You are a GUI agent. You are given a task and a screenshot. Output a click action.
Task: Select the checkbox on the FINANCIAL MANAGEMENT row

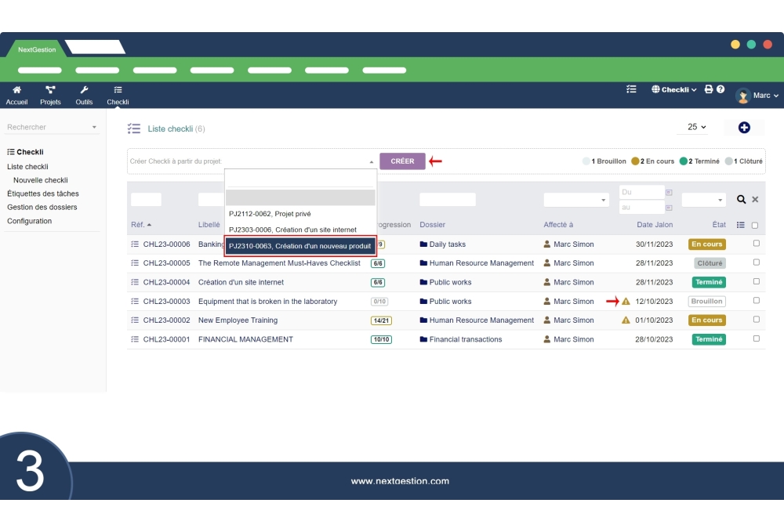[x=755, y=338]
